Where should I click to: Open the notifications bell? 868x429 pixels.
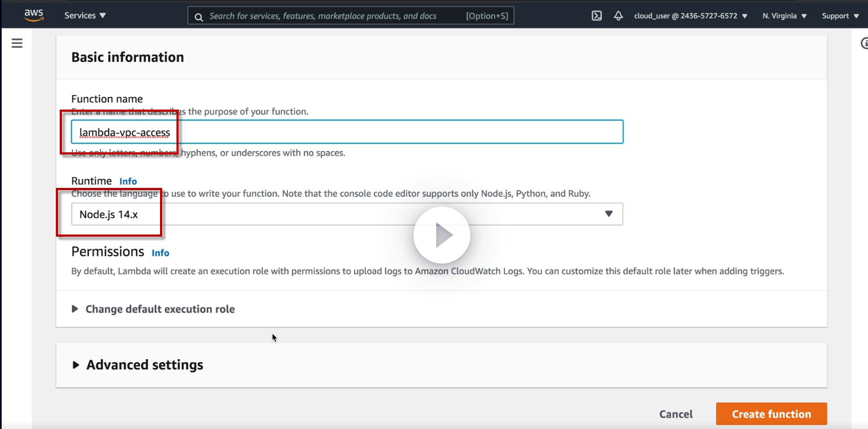618,16
